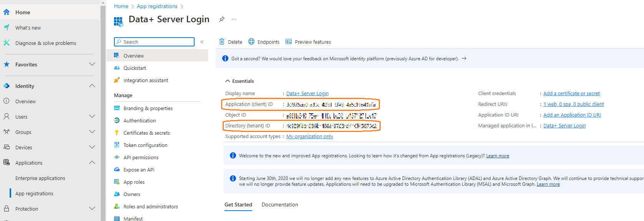644x221 pixels.
Task: Click Add a certificate or secret link
Action: [571, 93]
